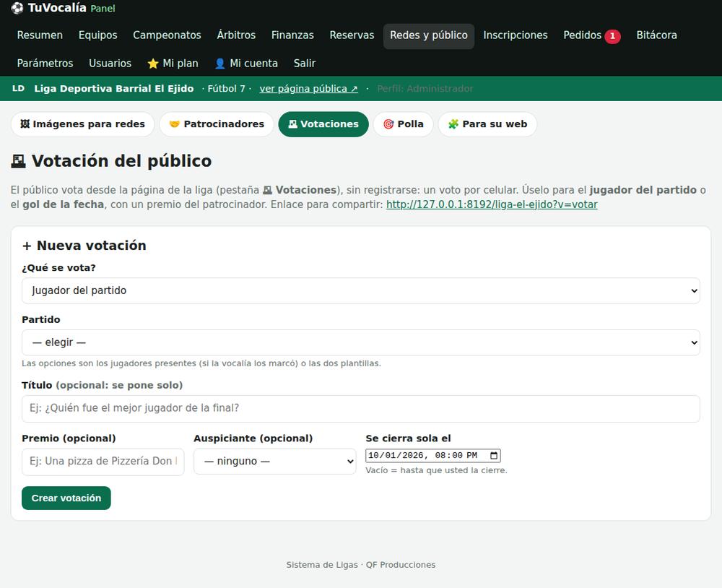This screenshot has width=722, height=588.
Task: Click the puzzle piece icon in Para su web
Action: [x=453, y=124]
